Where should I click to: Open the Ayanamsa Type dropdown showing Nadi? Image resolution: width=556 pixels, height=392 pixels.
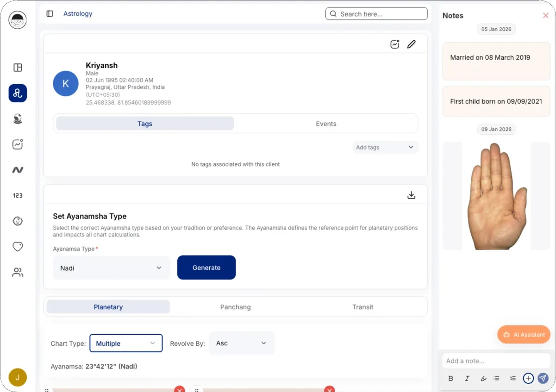pyautogui.click(x=112, y=268)
